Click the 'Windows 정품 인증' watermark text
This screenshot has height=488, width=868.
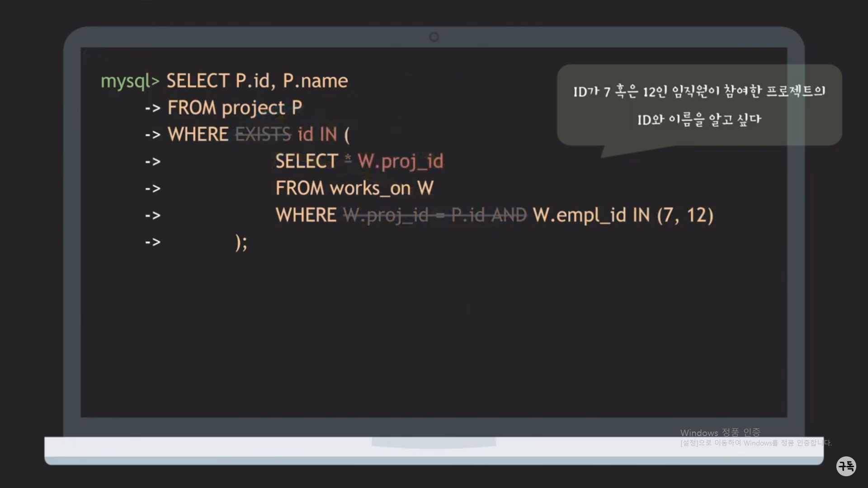(720, 432)
